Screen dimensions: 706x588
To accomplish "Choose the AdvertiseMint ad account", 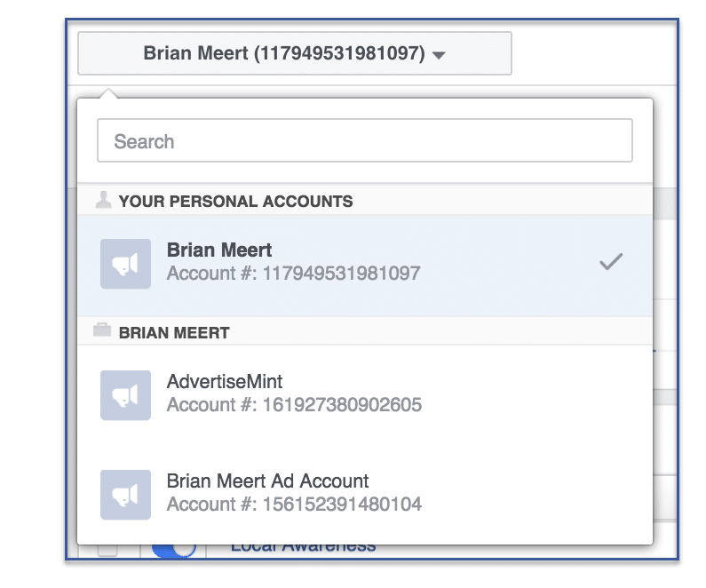I will tap(365, 395).
